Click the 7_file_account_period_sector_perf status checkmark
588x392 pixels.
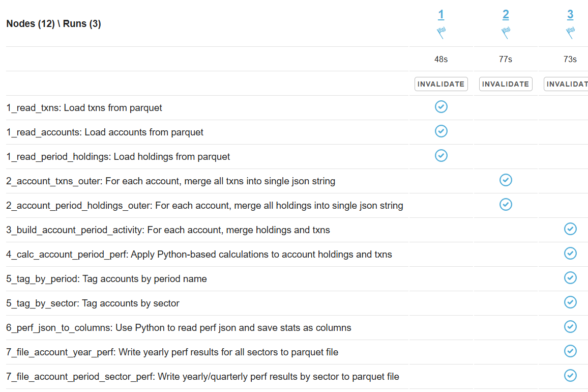570,375
